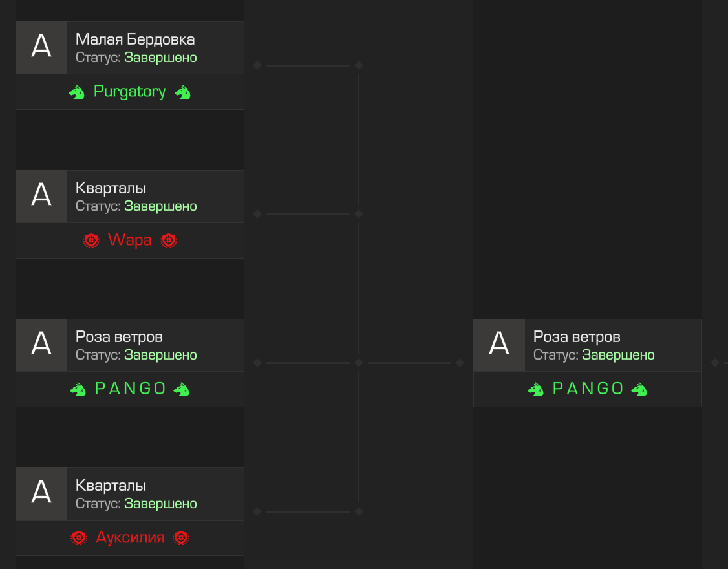The image size is (728, 569).
Task: Click the right wolf icon beside Purgatory
Action: pyautogui.click(x=183, y=92)
